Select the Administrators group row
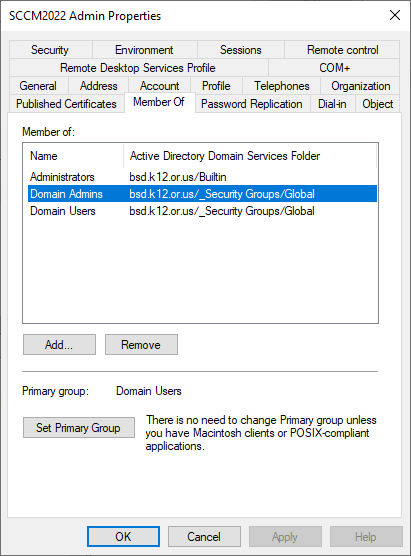411x556 pixels. (x=202, y=177)
